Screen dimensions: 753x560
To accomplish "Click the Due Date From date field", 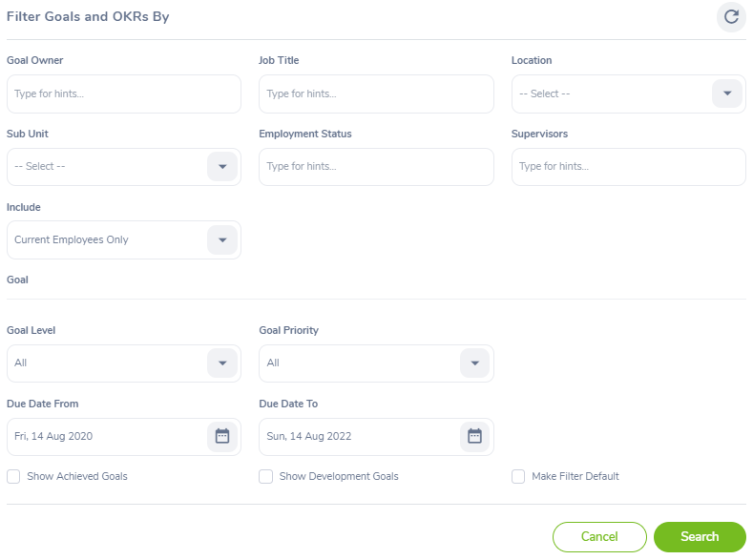I will [x=105, y=437].
